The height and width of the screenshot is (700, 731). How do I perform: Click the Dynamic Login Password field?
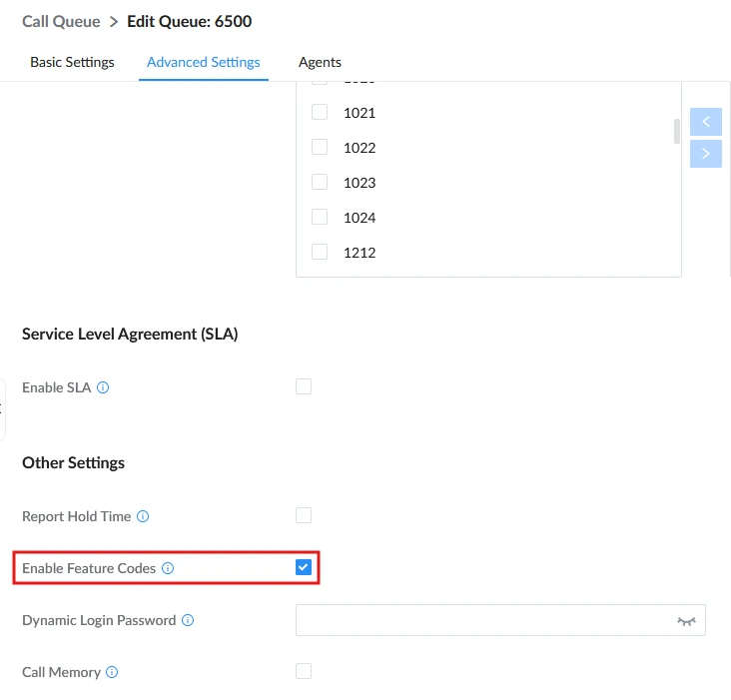coord(500,620)
